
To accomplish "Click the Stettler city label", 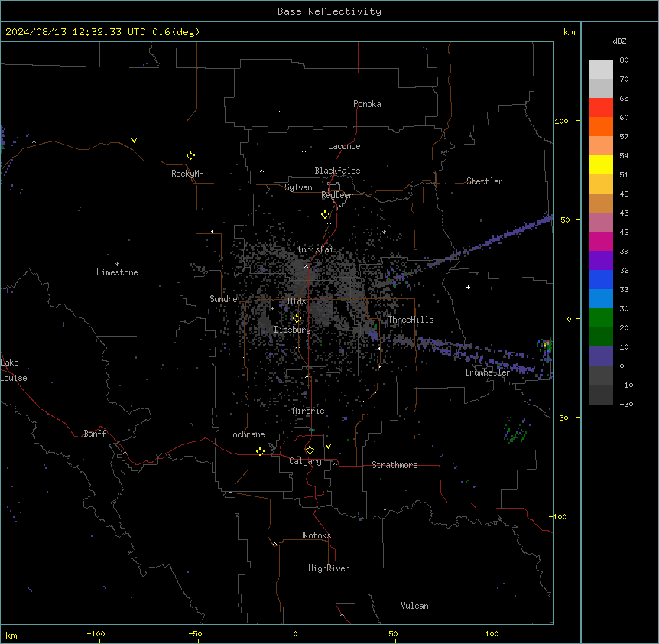I will coord(485,181).
